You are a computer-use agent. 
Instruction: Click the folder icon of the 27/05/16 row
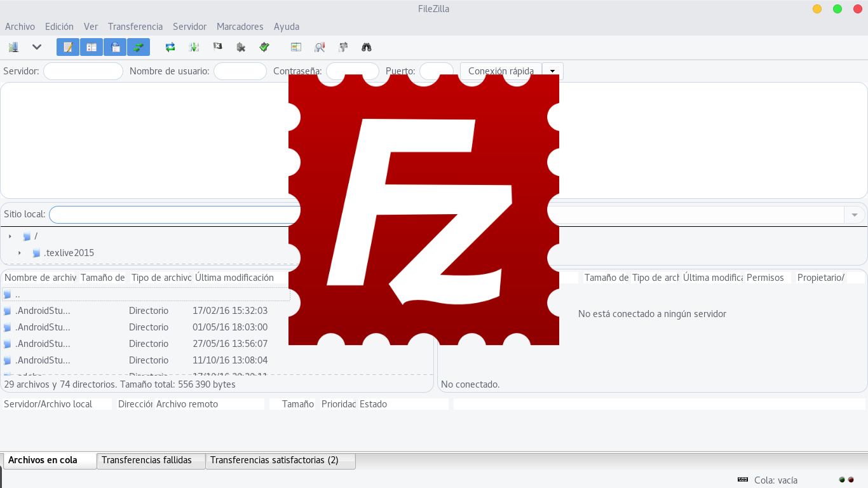pyautogui.click(x=7, y=344)
